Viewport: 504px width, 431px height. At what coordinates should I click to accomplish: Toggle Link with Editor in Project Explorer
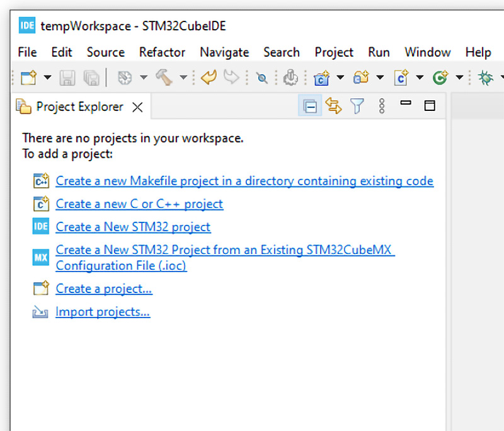point(333,105)
